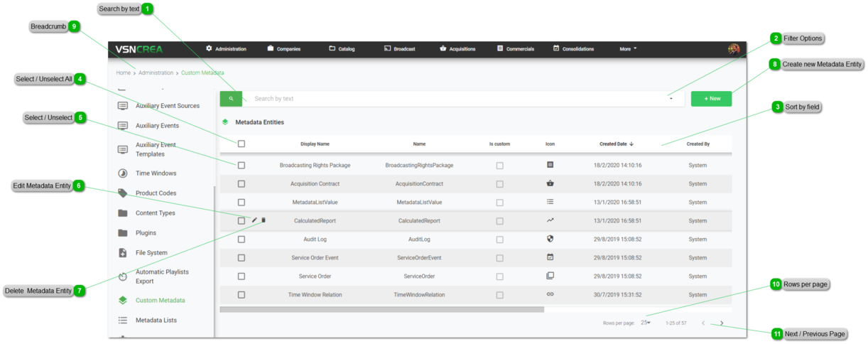Expand the More menu in top bar

coord(628,49)
